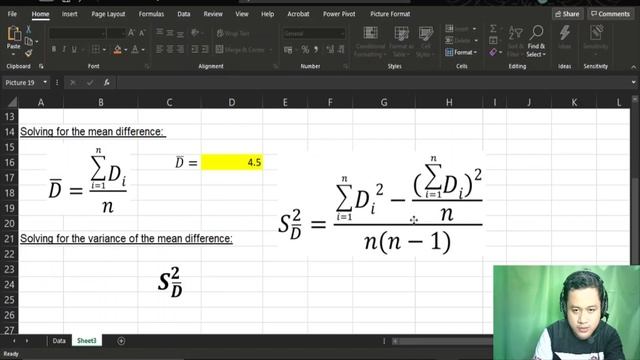Image resolution: width=640 pixels, height=360 pixels.
Task: Click the Cut scissors icon
Action: point(29,29)
